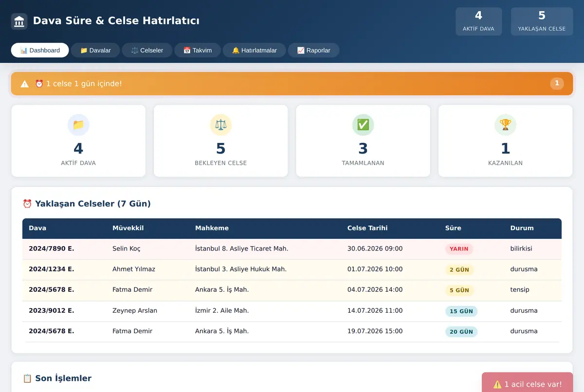Click the scales icon above Bekleyen Celse
This screenshot has height=392, width=584.
221,125
